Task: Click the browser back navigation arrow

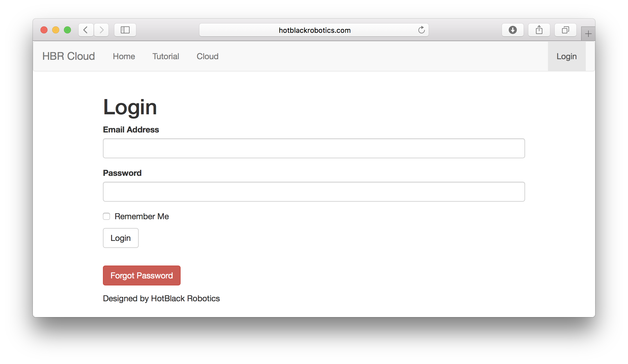Action: click(85, 30)
